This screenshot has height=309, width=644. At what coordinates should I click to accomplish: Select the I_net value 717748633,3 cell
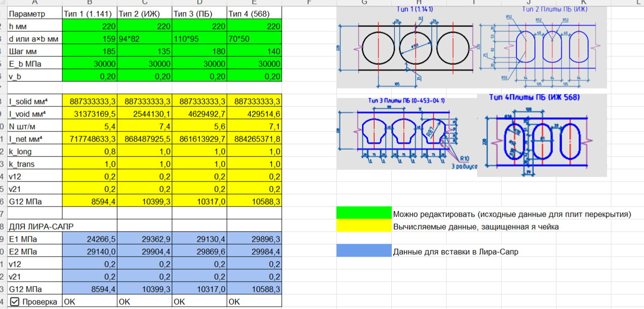coord(90,139)
